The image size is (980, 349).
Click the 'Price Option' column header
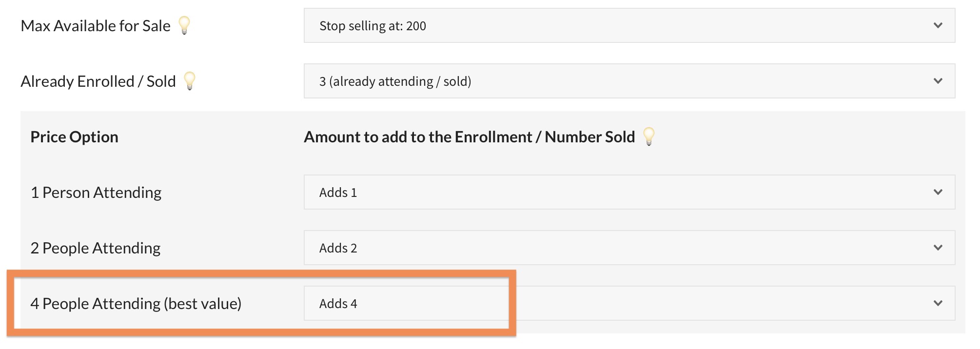click(74, 137)
